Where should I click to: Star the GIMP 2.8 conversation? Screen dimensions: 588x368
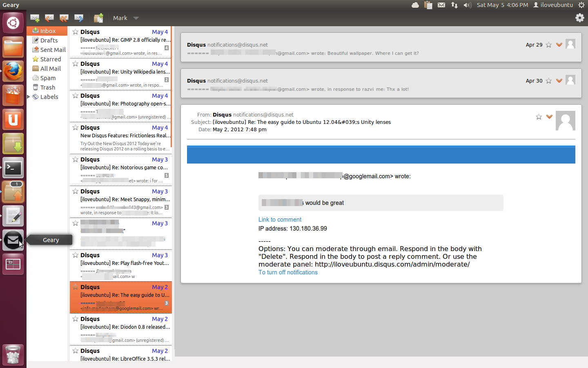(x=76, y=32)
